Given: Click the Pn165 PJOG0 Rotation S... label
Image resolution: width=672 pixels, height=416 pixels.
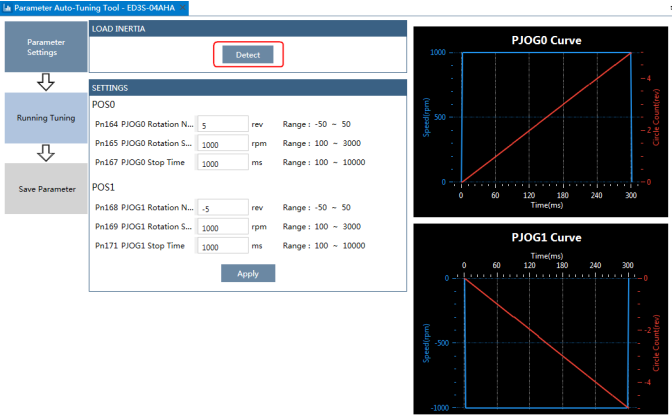Looking at the screenshot, I should pyautogui.click(x=143, y=143).
